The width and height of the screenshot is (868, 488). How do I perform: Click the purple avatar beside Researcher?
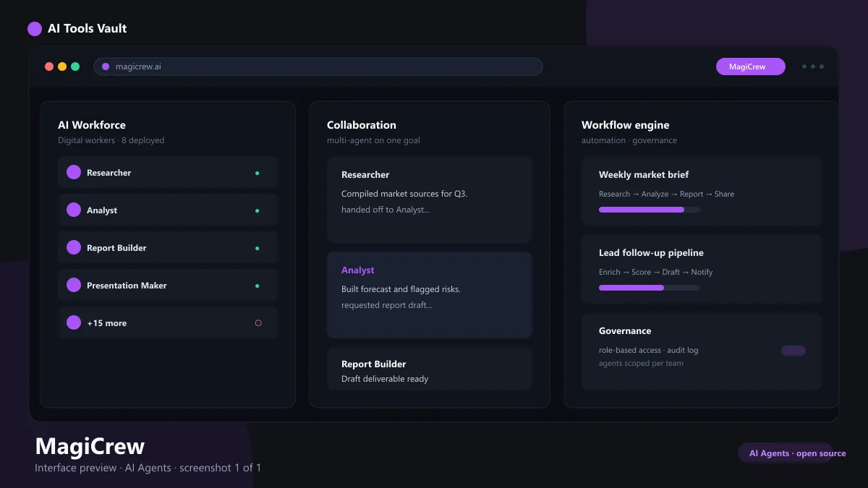click(x=74, y=172)
